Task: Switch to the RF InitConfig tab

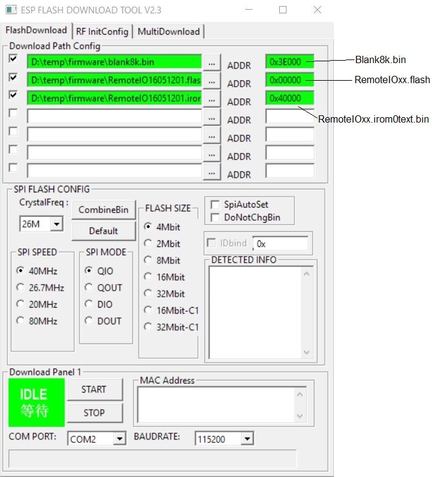Action: pos(102,32)
